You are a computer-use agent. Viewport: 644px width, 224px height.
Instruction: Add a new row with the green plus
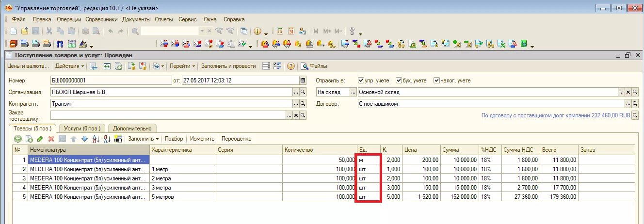pyautogui.click(x=18, y=139)
